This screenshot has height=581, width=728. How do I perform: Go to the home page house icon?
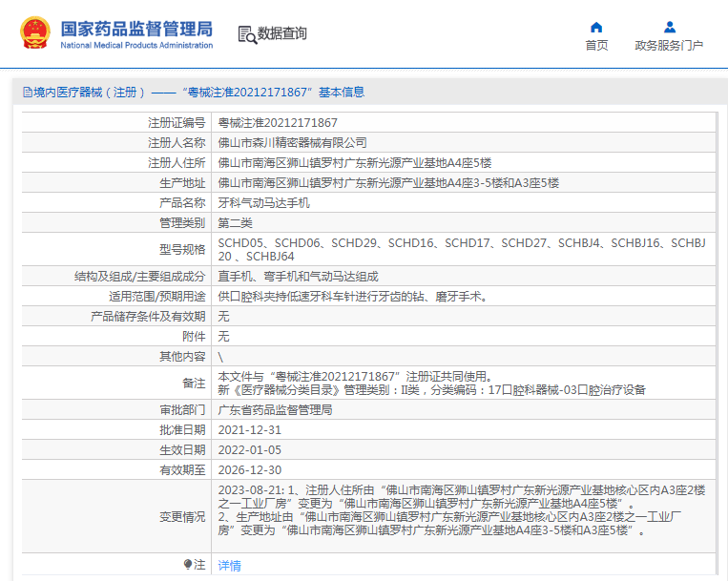pos(596,28)
